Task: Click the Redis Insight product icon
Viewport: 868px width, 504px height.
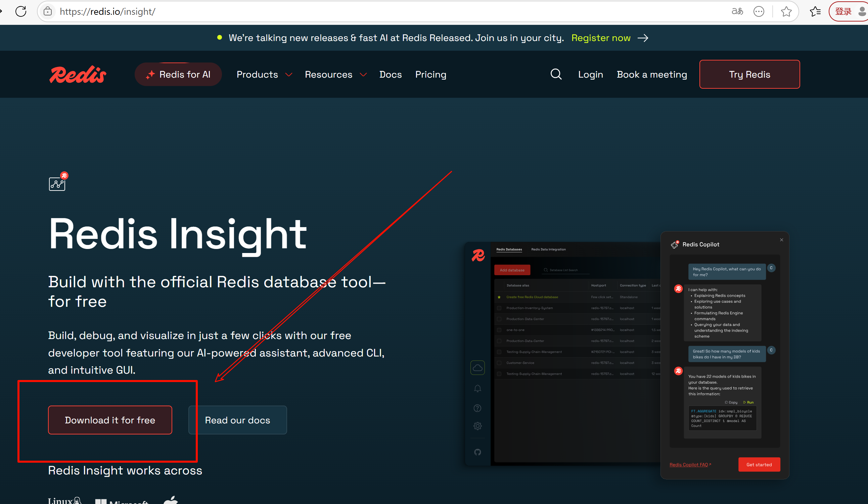Action: tap(58, 182)
